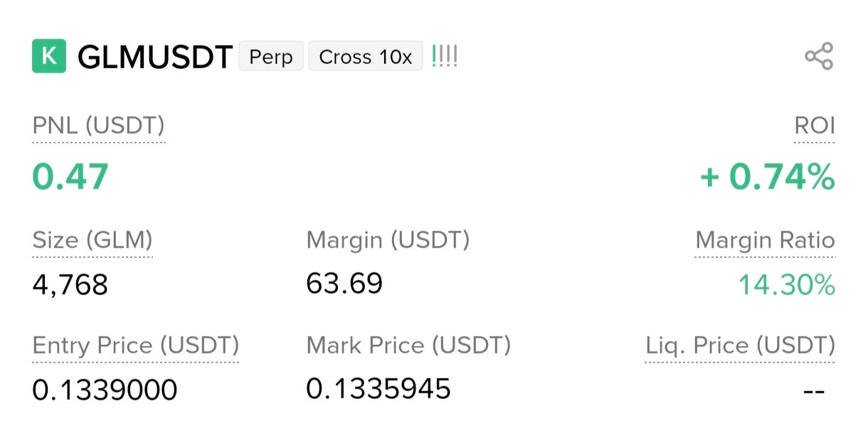This screenshot has height=436, width=868.
Task: Tap the Size (GLM) label
Action: 92,242
